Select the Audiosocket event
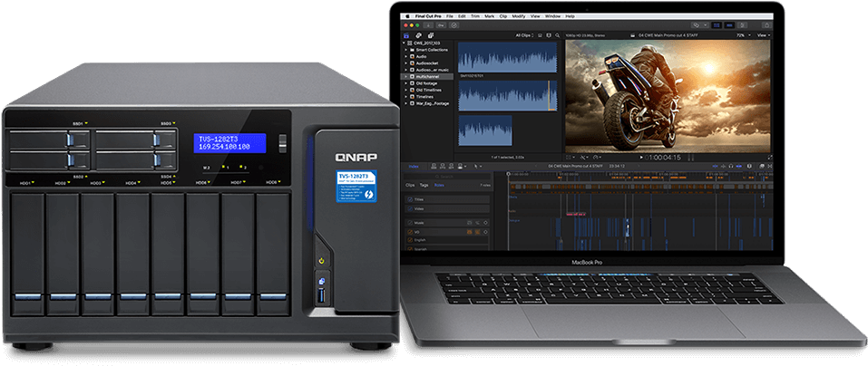Screen dimensions: 868x366 pyautogui.click(x=427, y=63)
